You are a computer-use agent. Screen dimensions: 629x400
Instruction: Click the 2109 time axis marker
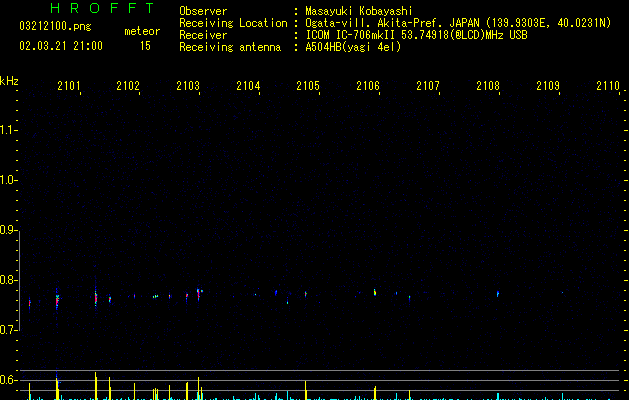[548, 85]
